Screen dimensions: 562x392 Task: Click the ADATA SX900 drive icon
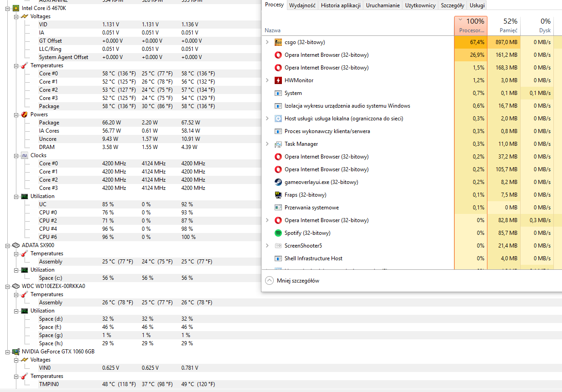[15, 245]
